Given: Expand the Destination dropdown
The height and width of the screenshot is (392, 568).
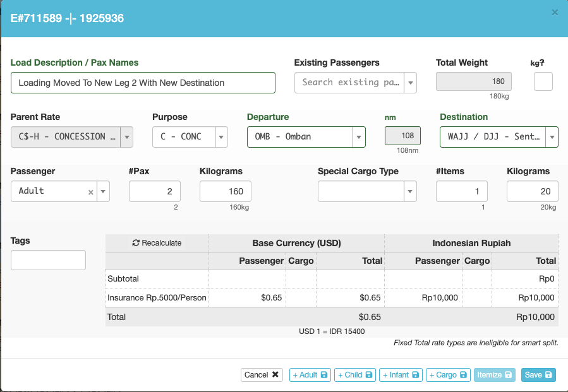Looking at the screenshot, I should [x=551, y=137].
